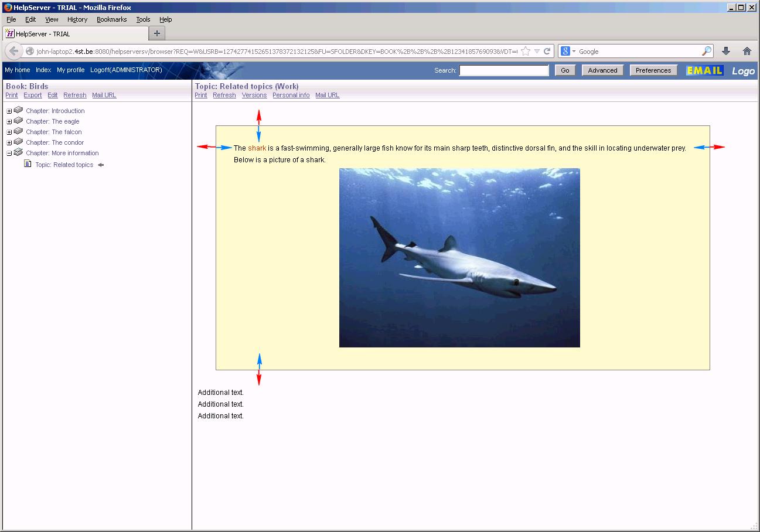Collapse the Chapter: More information tree node
The height and width of the screenshot is (532, 760).
(x=9, y=153)
